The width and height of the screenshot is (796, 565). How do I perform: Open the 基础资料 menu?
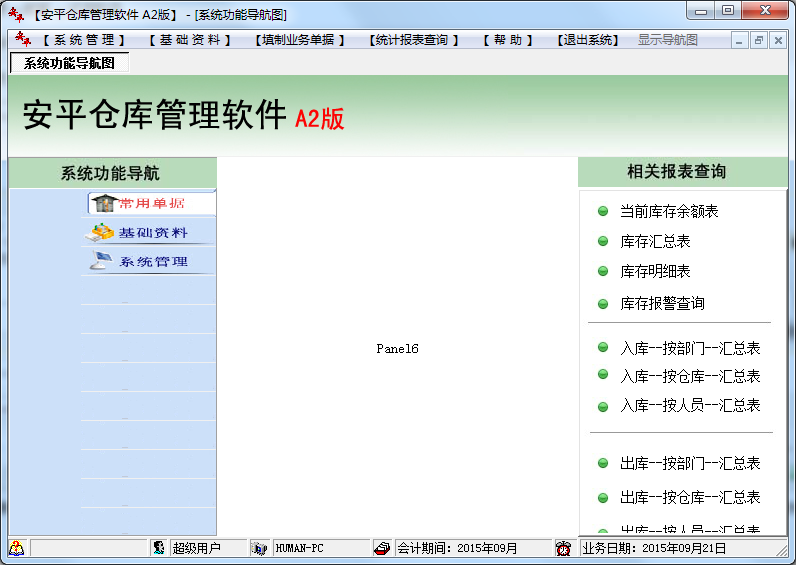189,40
